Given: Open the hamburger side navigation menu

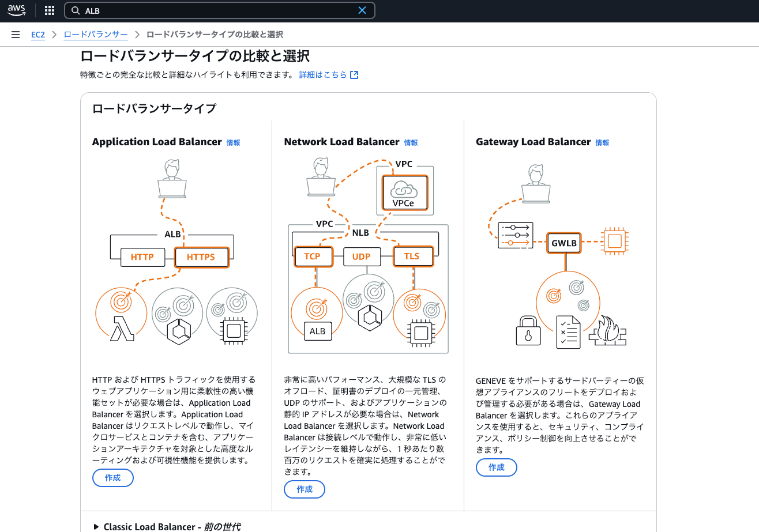Looking at the screenshot, I should point(16,35).
